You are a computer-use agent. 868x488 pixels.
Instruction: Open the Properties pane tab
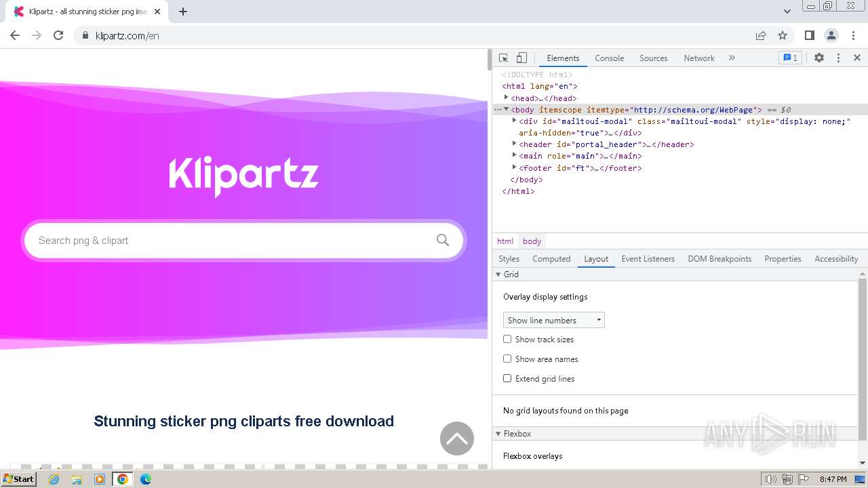(x=783, y=259)
